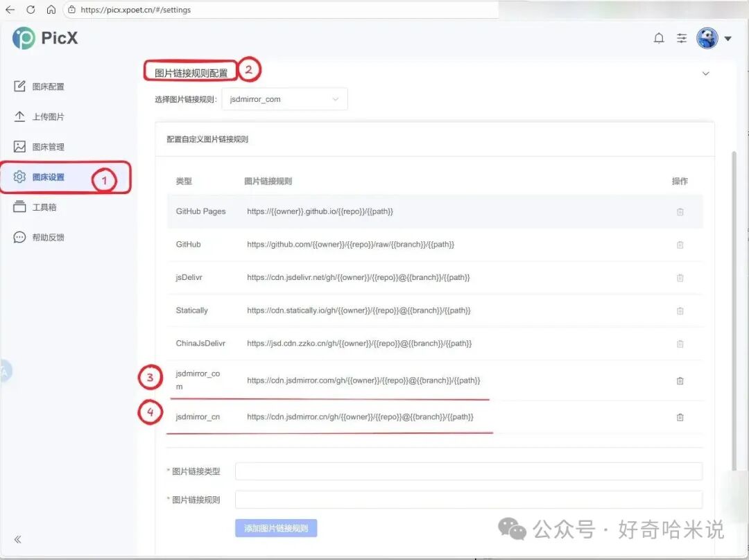Collapse the 图片链接规则配置 section chevron
This screenshot has height=560, width=749.
pyautogui.click(x=705, y=73)
